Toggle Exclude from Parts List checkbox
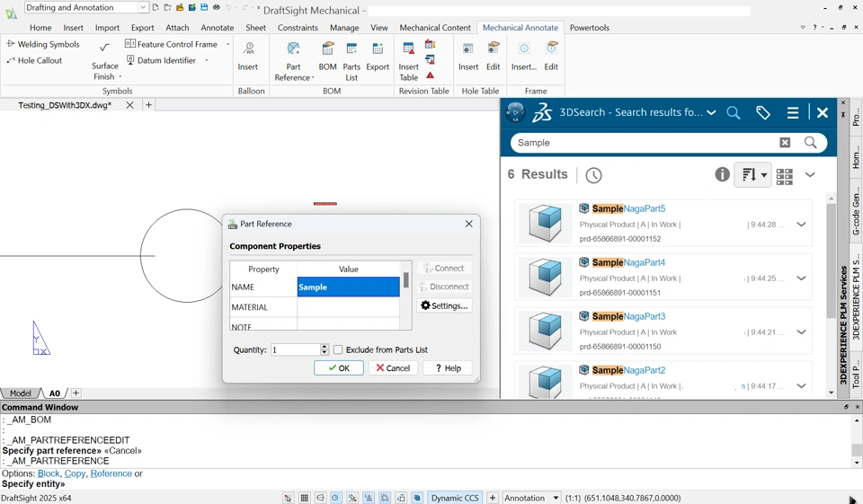This screenshot has height=504, width=863. coord(339,349)
